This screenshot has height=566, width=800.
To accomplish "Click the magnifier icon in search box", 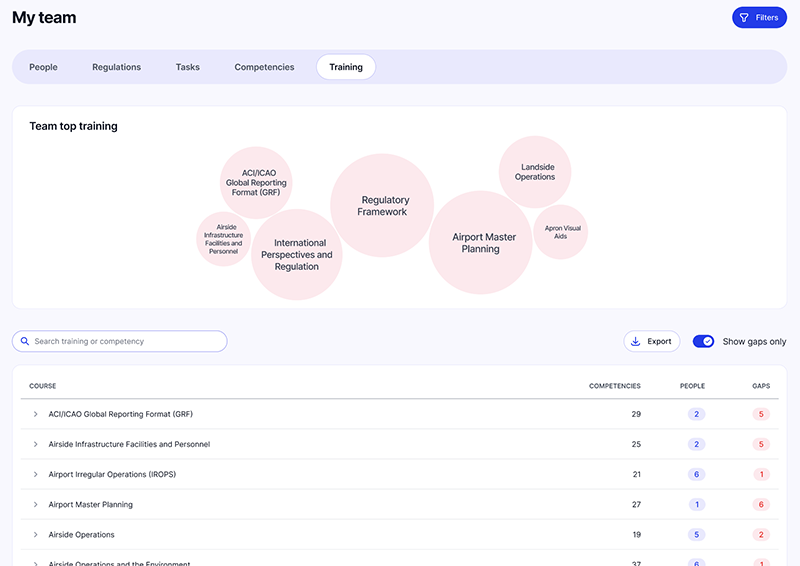I will (x=24, y=342).
